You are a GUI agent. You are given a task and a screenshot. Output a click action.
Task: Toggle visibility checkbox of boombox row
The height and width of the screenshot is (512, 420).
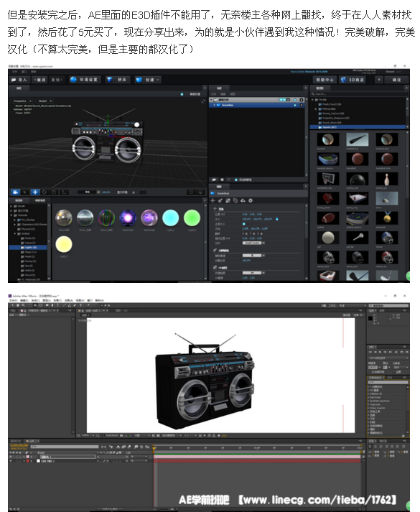click(295, 105)
